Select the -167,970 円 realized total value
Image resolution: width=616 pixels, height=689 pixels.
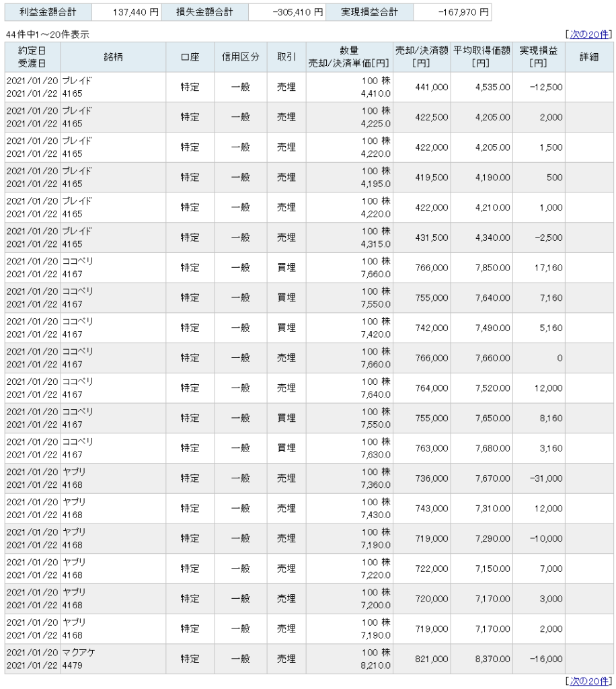tap(452, 12)
